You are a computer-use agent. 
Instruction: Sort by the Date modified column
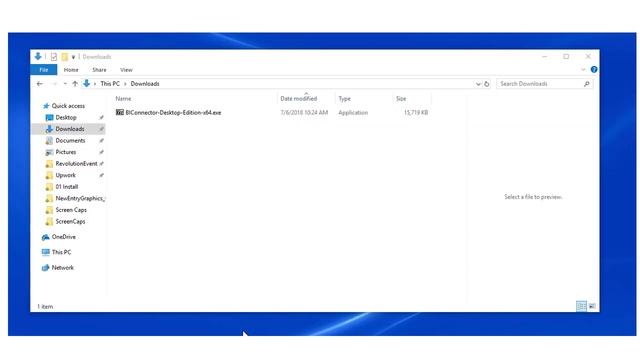coord(299,99)
